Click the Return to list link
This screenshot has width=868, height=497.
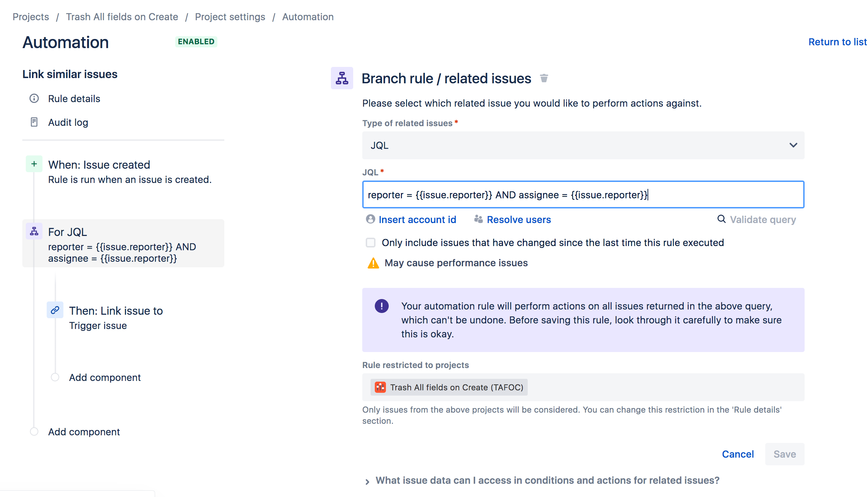coord(837,41)
